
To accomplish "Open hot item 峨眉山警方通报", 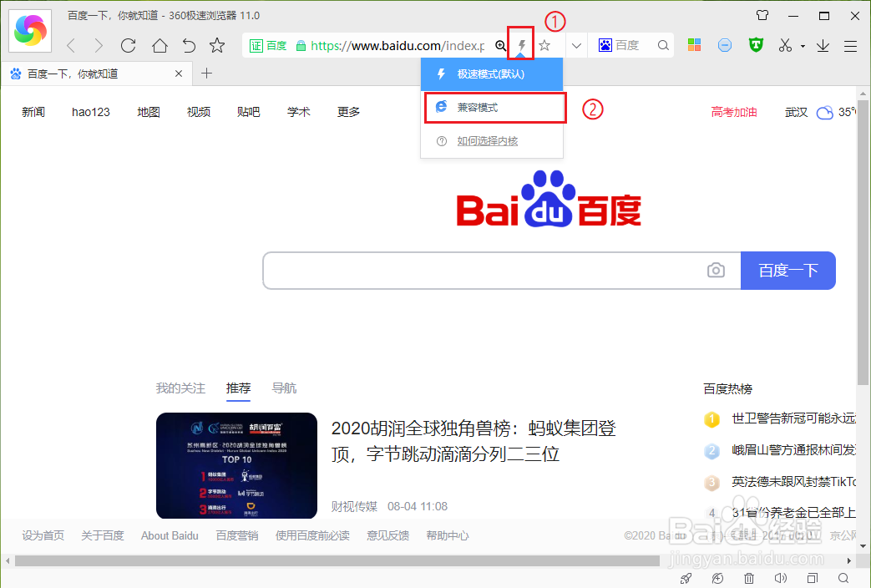I will coord(794,449).
